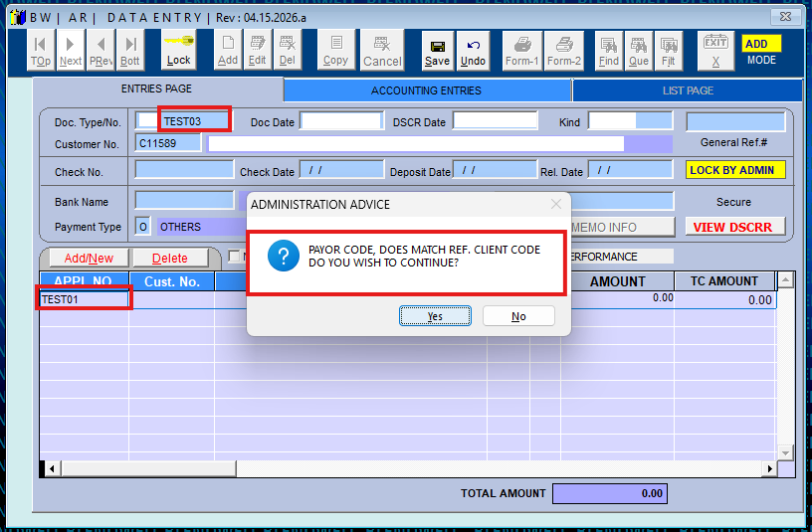Click the Kind field
This screenshot has height=532, width=812.
630,121
